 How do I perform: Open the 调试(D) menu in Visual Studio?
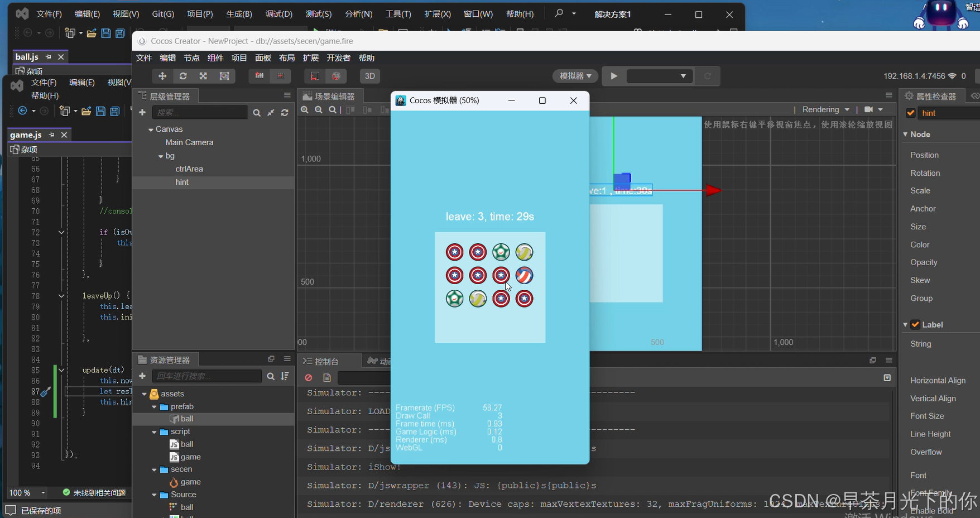click(x=279, y=14)
